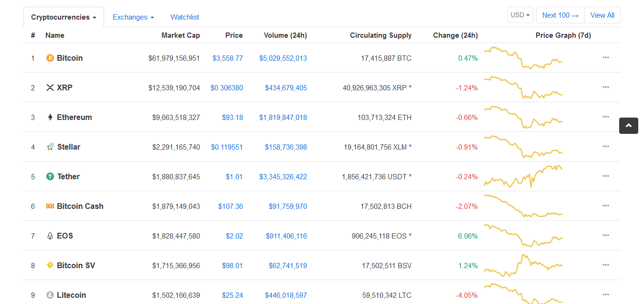Screen dimensions: 644x304
Task: Click Bitcoin Cash price $107.36
Action: pos(231,206)
